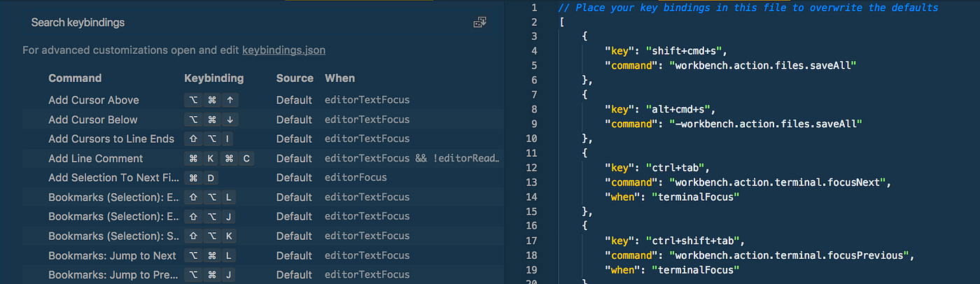Viewport: 980px width, 284px height.
Task: Click the Keybinding column header
Action: click(x=214, y=78)
